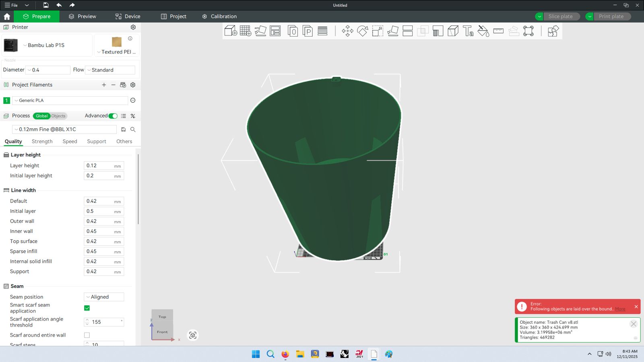644x362 pixels.
Task: Click the Assembly view puzzle icon
Action: tap(553, 31)
